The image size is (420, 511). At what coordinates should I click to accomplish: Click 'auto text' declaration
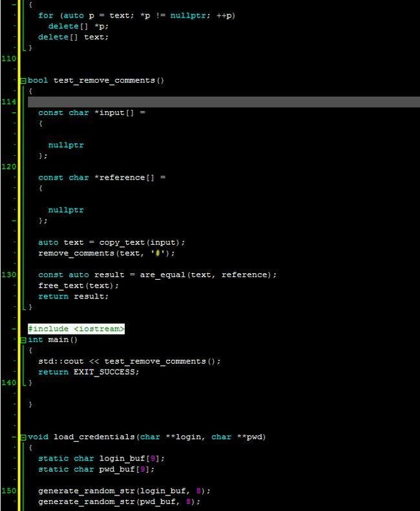click(61, 242)
